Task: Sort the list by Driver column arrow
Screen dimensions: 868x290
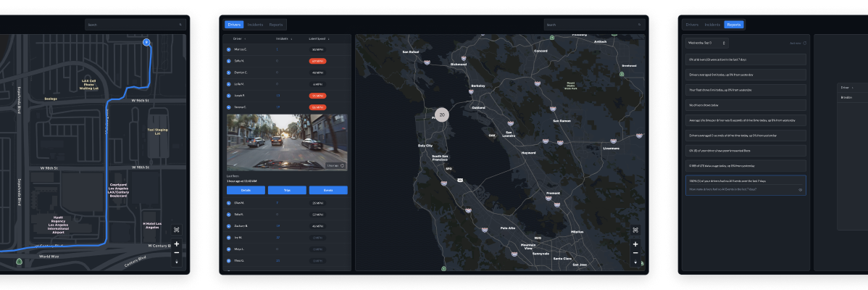Action: click(245, 38)
